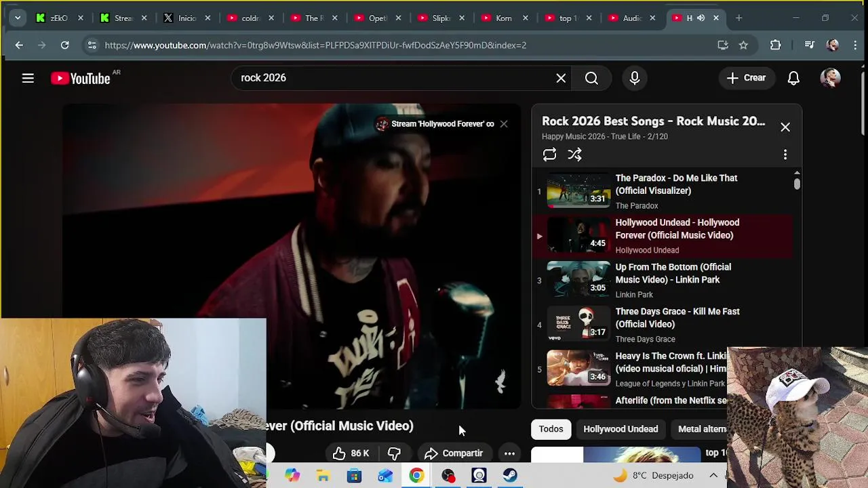
Task: Show hidden tray icons chevron
Action: (713, 476)
